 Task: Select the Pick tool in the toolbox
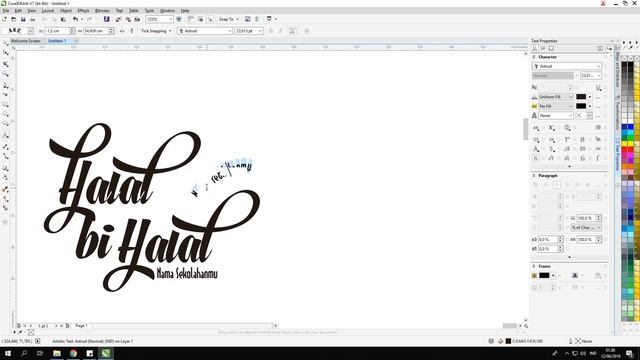pos(5,43)
